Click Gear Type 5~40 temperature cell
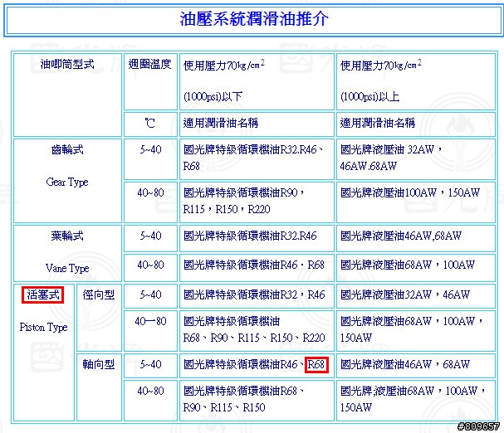Screen dimensions: 504x433 [x=150, y=159]
